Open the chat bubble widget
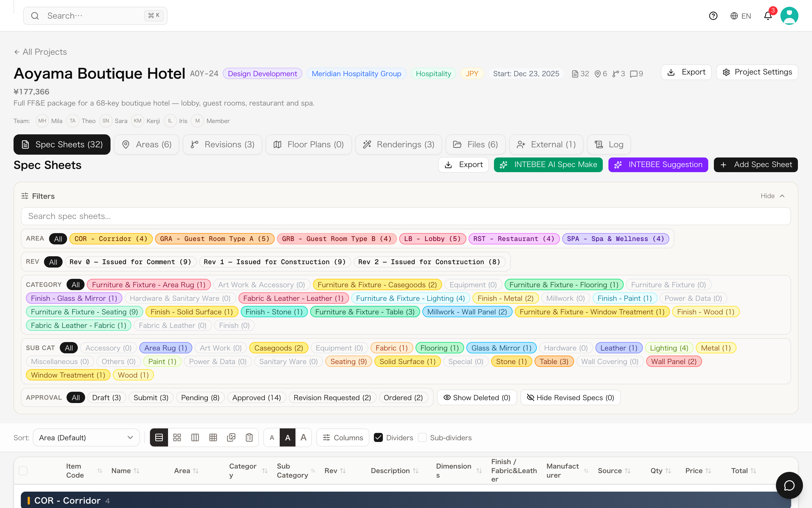Viewport: 812px width, 508px height. pos(789,485)
